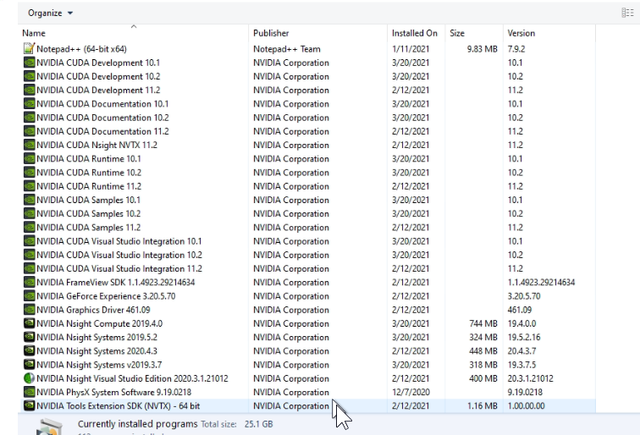Click the view options icon at top right

tap(627, 13)
